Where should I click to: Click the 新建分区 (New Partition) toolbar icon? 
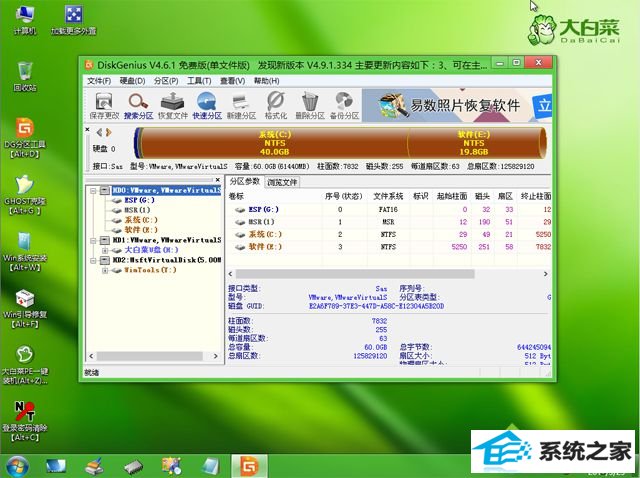(x=242, y=104)
